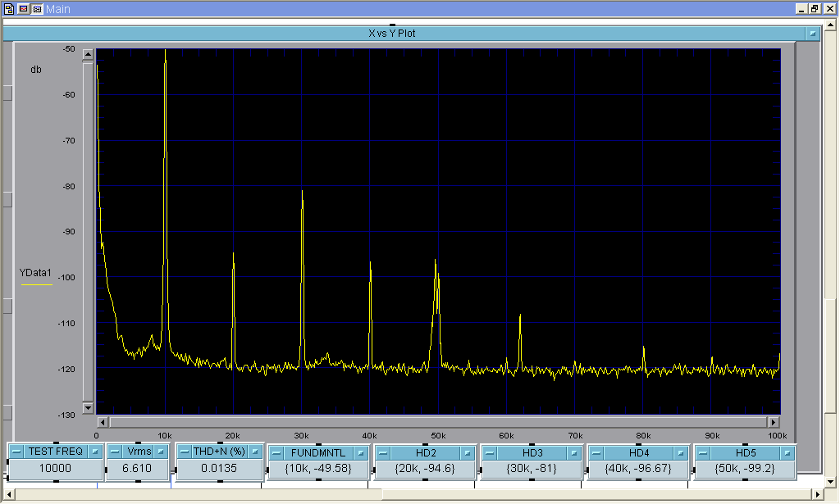Select the HD5 title label
The width and height of the screenshot is (840, 504).
[x=745, y=453]
